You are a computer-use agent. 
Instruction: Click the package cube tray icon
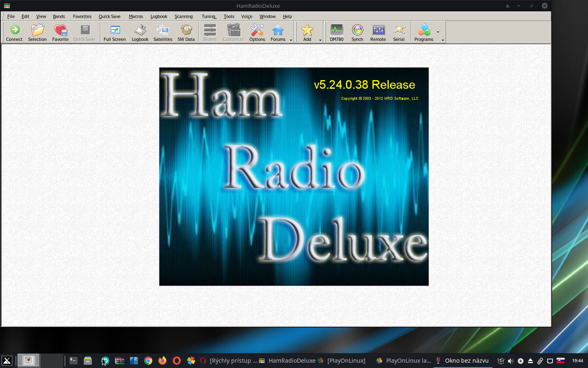coord(501,361)
